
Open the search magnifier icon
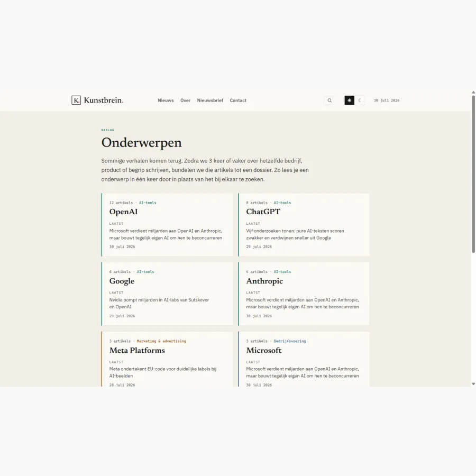pos(329,100)
